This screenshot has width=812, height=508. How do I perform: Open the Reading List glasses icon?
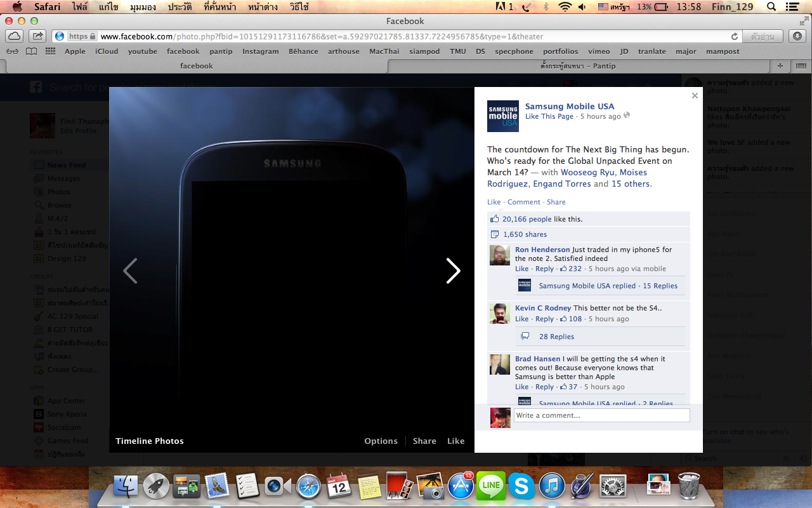[13, 51]
